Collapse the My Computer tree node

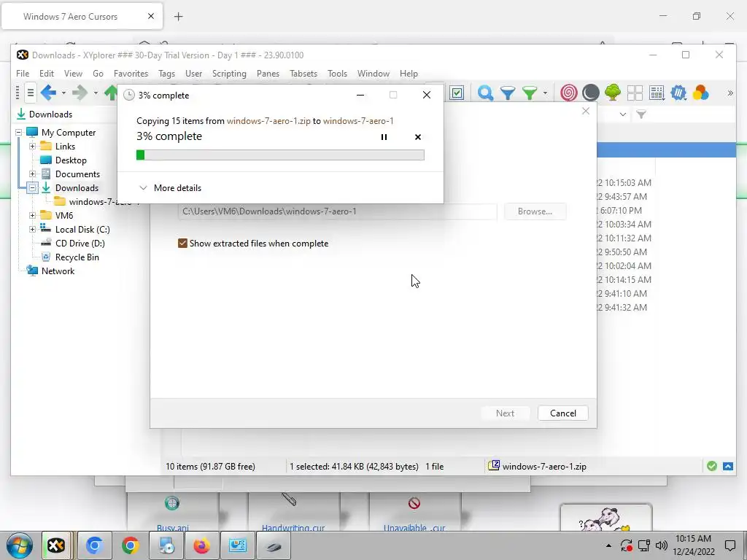(x=18, y=133)
